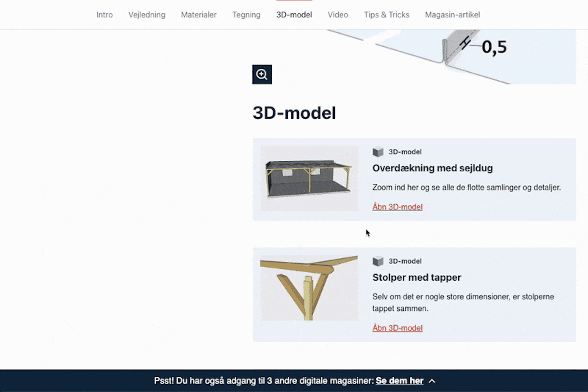The height and width of the screenshot is (392, 588).
Task: Select the Tegning tab
Action: point(246,15)
